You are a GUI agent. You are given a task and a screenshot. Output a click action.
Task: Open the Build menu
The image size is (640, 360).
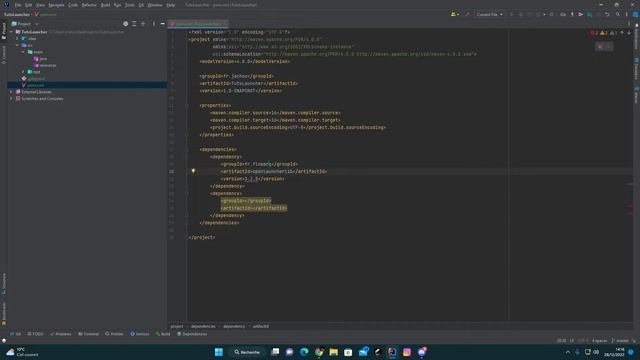point(105,5)
